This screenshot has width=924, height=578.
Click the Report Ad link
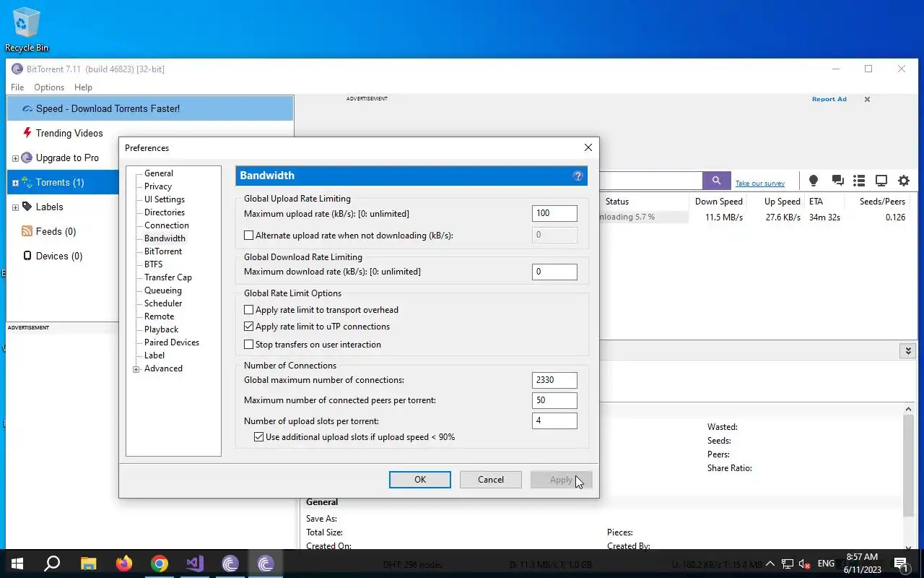(x=829, y=99)
